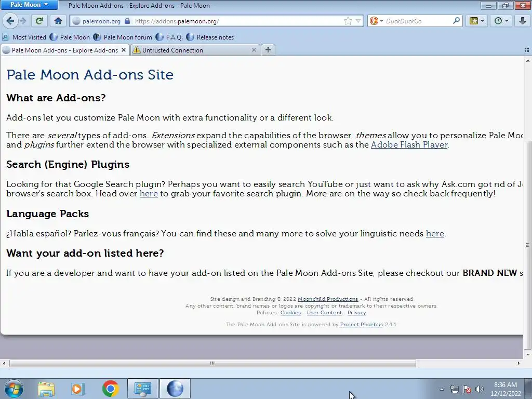
Task: Click the horizontal scrollbar thumb
Action: pyautogui.click(x=212, y=363)
